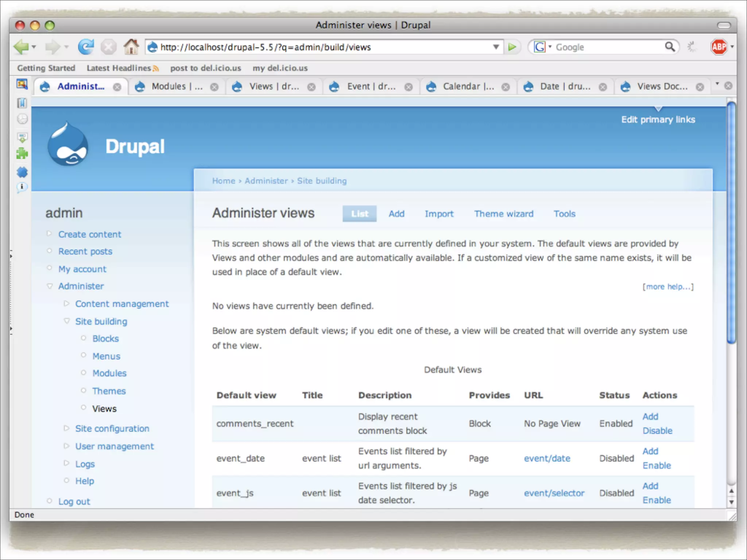Open the Adblock Plus ABP icon
This screenshot has width=747, height=560.
(x=719, y=47)
